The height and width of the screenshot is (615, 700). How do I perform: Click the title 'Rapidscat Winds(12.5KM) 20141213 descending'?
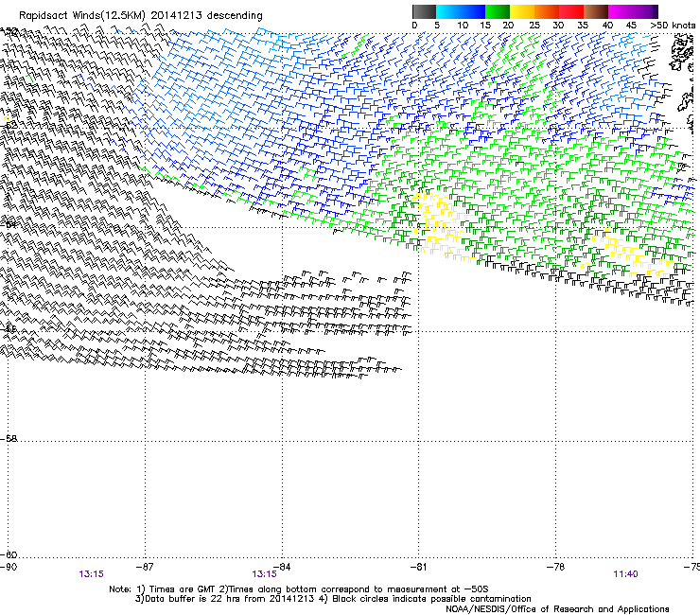click(141, 16)
